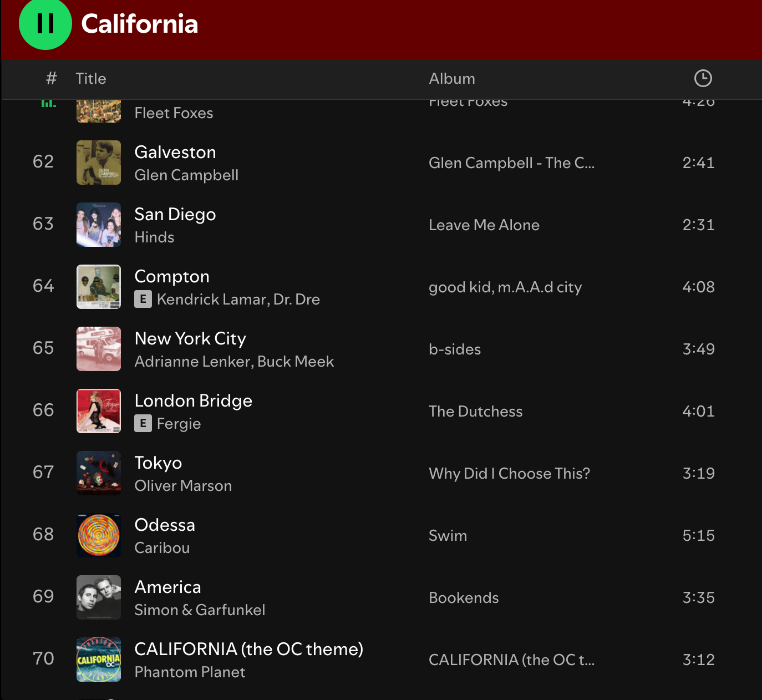Pause the California playlist playback
The image size is (762, 700).
[45, 24]
